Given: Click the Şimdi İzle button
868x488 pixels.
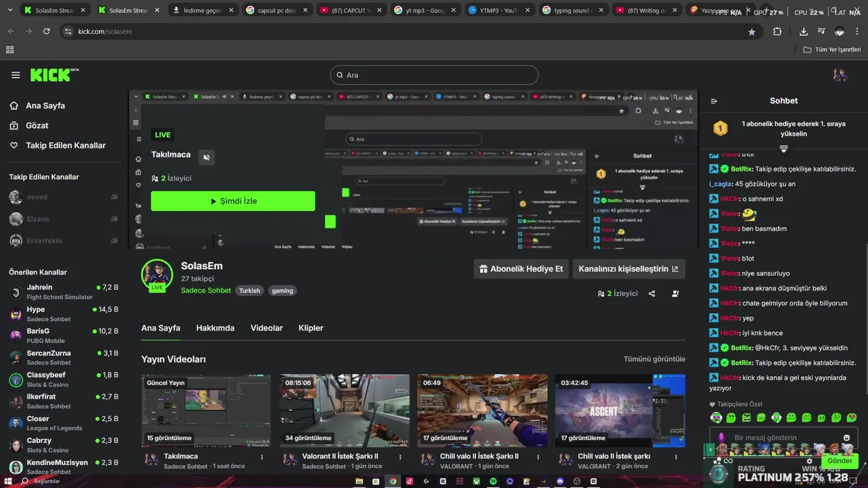Looking at the screenshot, I should pyautogui.click(x=233, y=201).
